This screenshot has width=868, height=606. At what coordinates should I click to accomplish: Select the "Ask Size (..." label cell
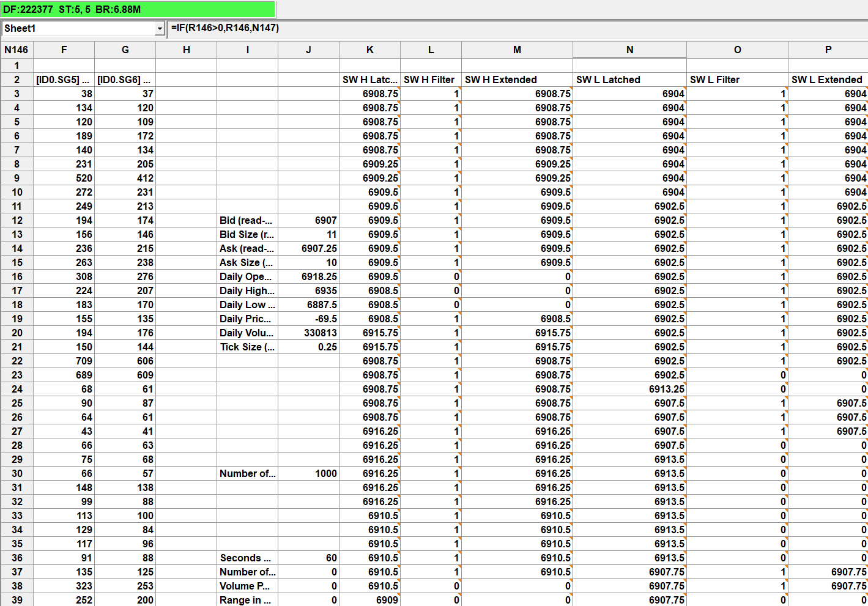(x=248, y=262)
